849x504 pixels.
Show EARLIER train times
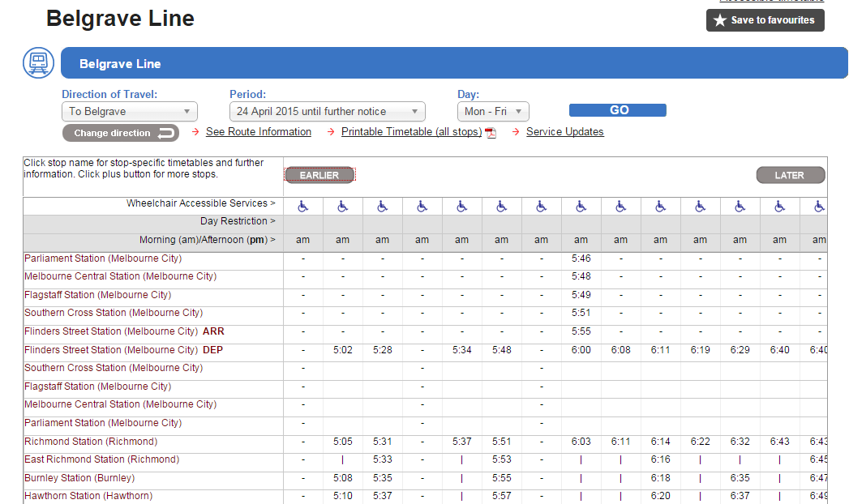319,175
